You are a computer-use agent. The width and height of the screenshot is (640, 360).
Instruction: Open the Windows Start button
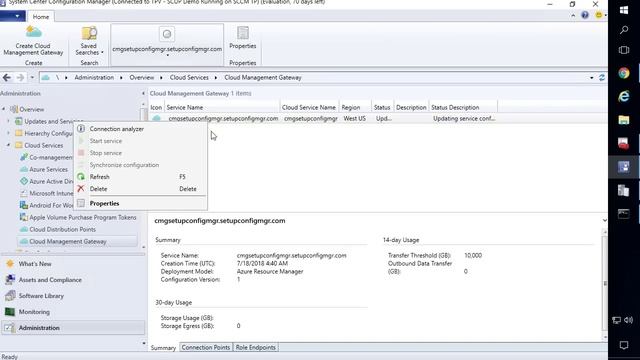(x=624, y=10)
